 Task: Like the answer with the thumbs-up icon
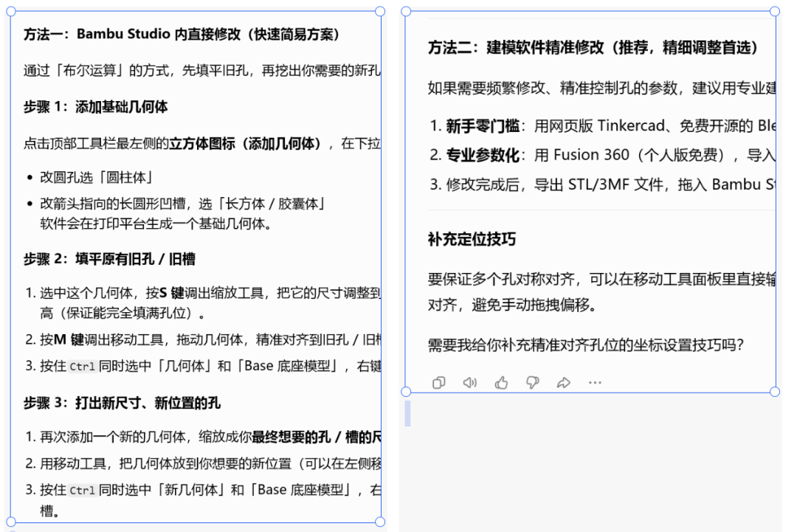(501, 383)
